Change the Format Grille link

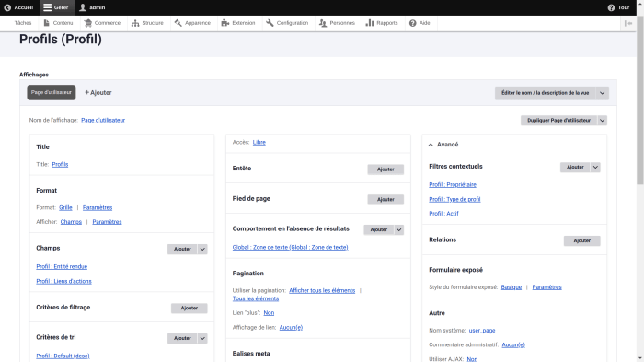(65, 208)
